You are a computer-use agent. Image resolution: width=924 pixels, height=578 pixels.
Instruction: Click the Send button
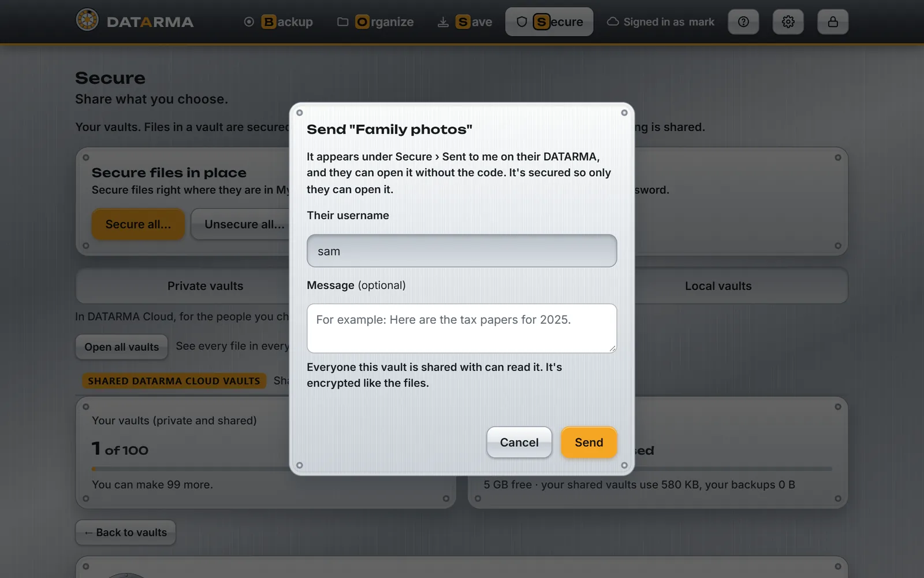(x=589, y=442)
